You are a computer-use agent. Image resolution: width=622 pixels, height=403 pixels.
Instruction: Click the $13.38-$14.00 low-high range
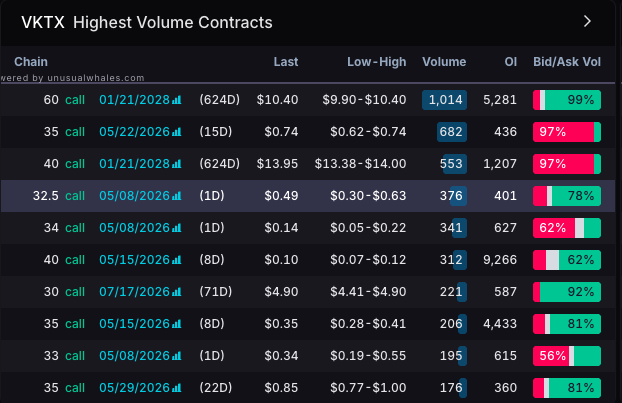tap(360, 164)
